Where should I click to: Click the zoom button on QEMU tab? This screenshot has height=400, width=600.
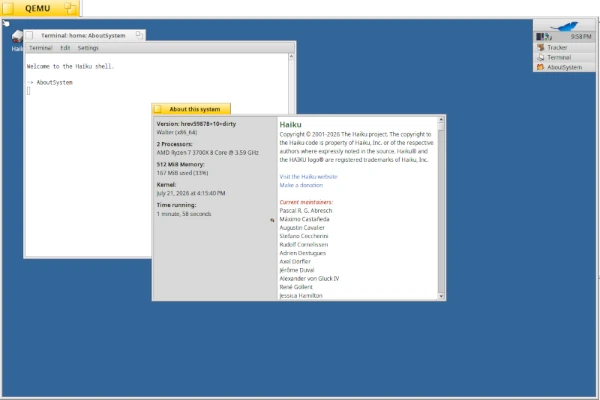[70, 8]
